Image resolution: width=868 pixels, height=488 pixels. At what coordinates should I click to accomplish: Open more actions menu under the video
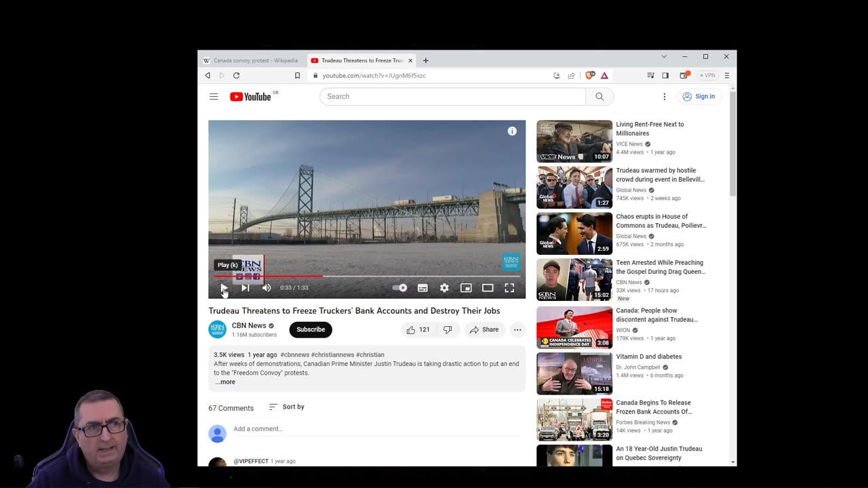click(x=517, y=329)
